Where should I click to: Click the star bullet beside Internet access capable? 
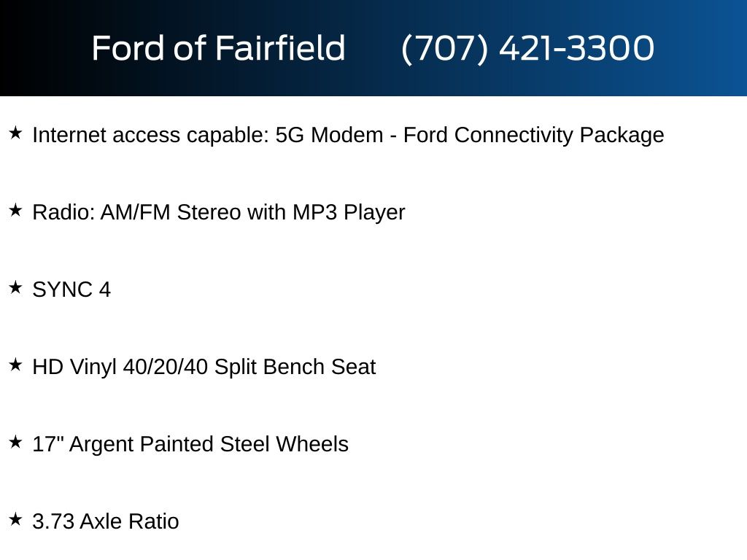[15, 133]
